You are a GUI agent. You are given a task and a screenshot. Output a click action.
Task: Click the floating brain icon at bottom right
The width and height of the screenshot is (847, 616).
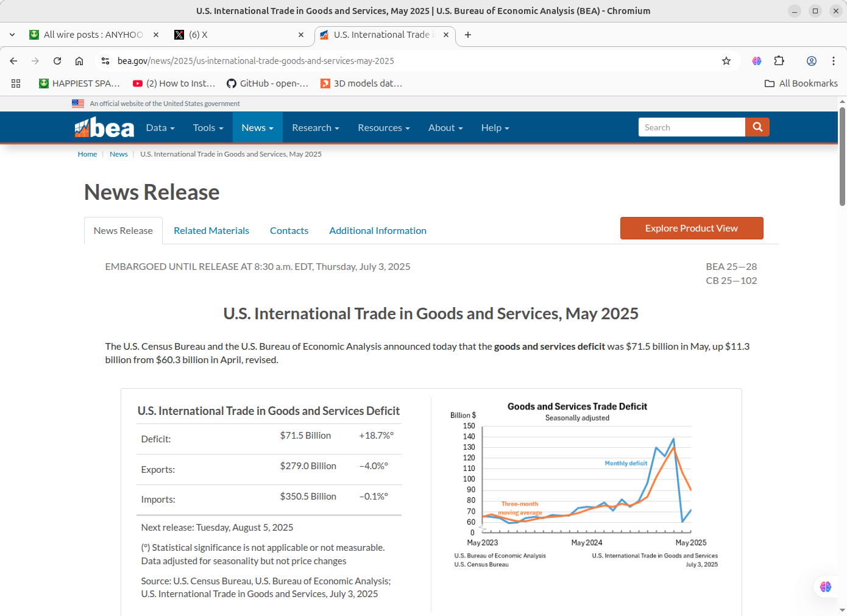[825, 586]
